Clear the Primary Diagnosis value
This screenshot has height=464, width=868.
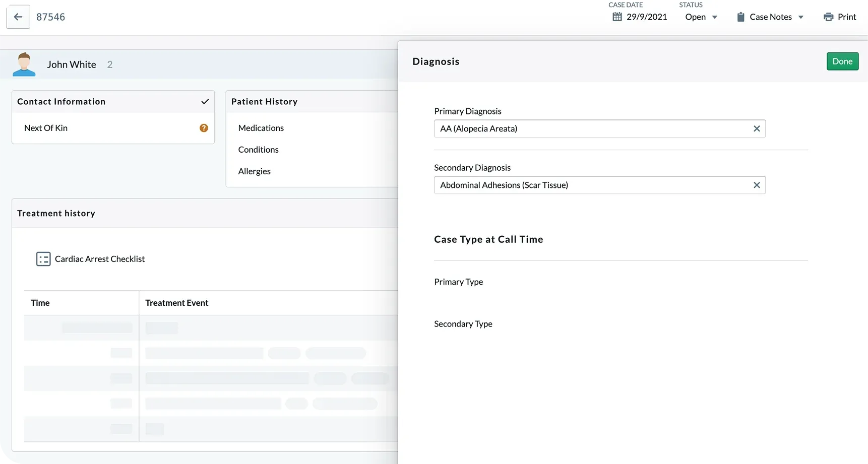pyautogui.click(x=756, y=129)
